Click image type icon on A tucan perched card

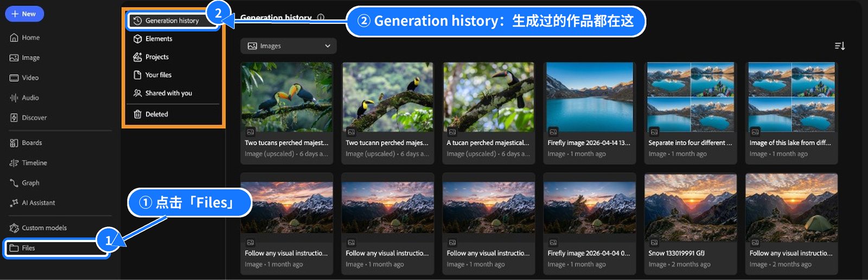point(452,132)
